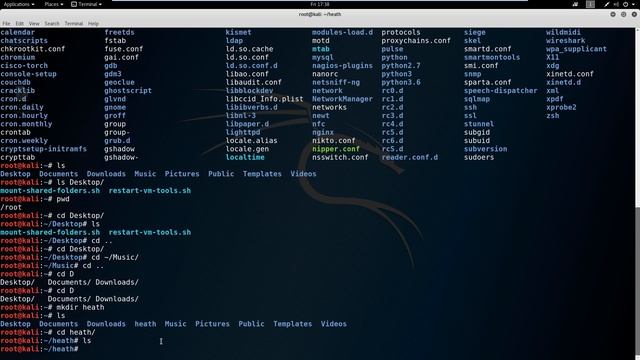This screenshot has width=640, height=360.
Task: Open the Terminal app menu in top panel
Action: [86, 4]
